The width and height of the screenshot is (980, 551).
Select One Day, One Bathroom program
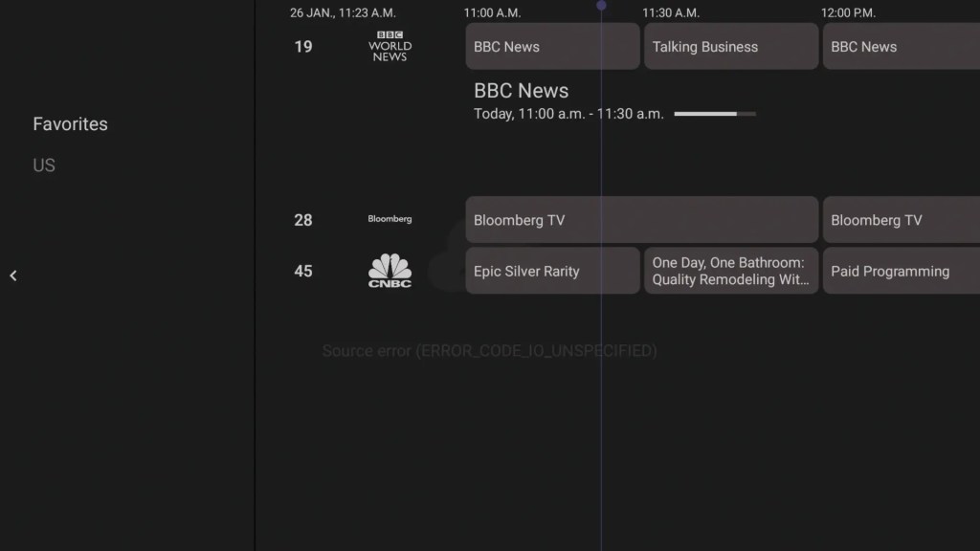731,271
